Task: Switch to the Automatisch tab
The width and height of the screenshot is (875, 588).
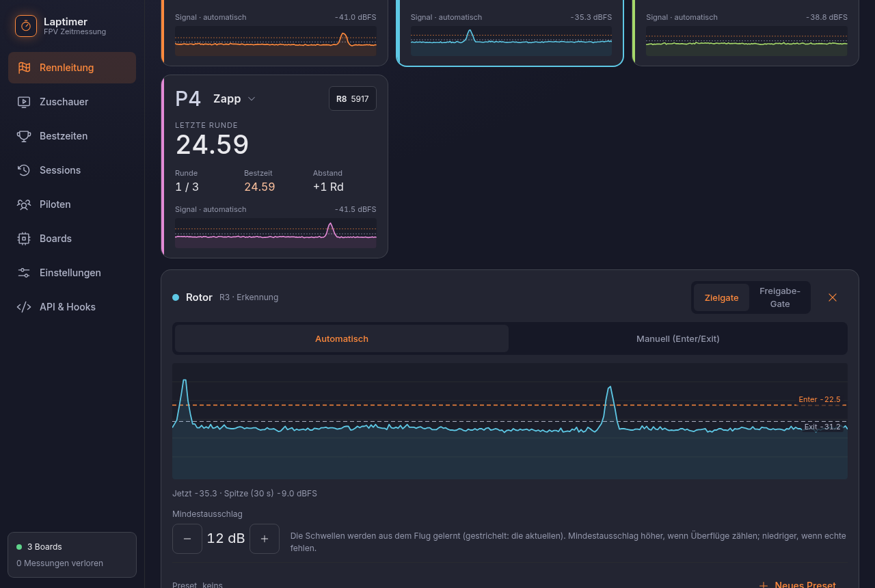Action: pos(342,338)
